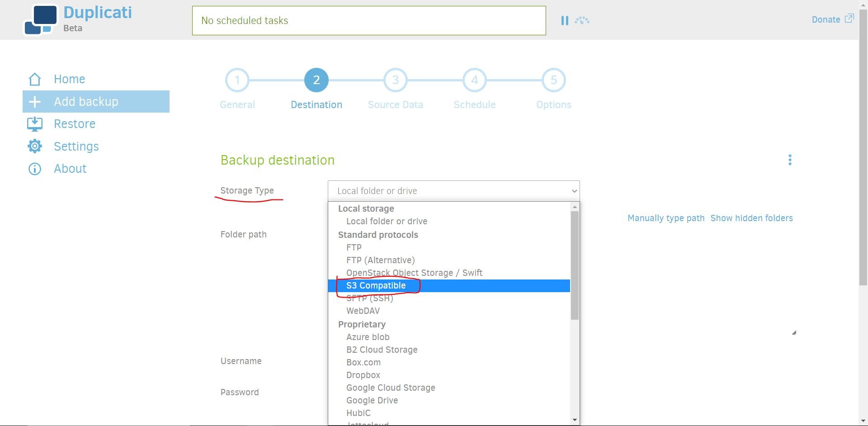Click the Donate external link icon

(x=849, y=19)
